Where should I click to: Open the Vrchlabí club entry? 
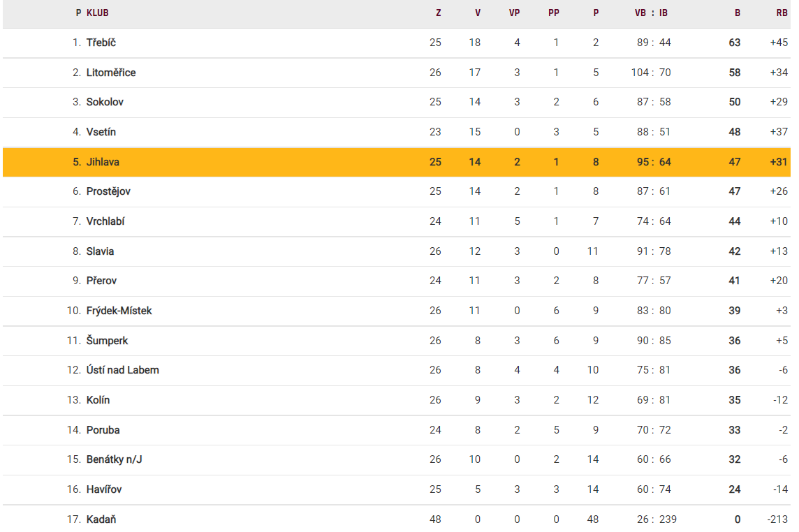(x=105, y=221)
